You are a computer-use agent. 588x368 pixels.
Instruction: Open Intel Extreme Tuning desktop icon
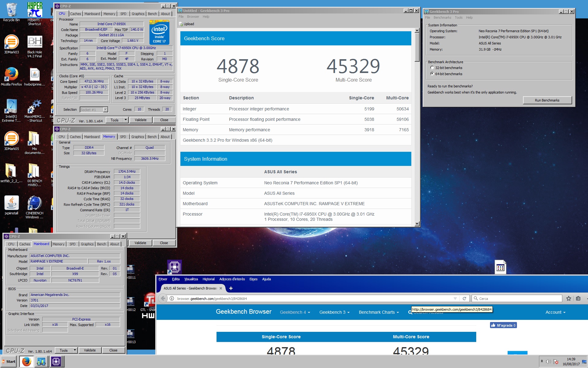11,111
